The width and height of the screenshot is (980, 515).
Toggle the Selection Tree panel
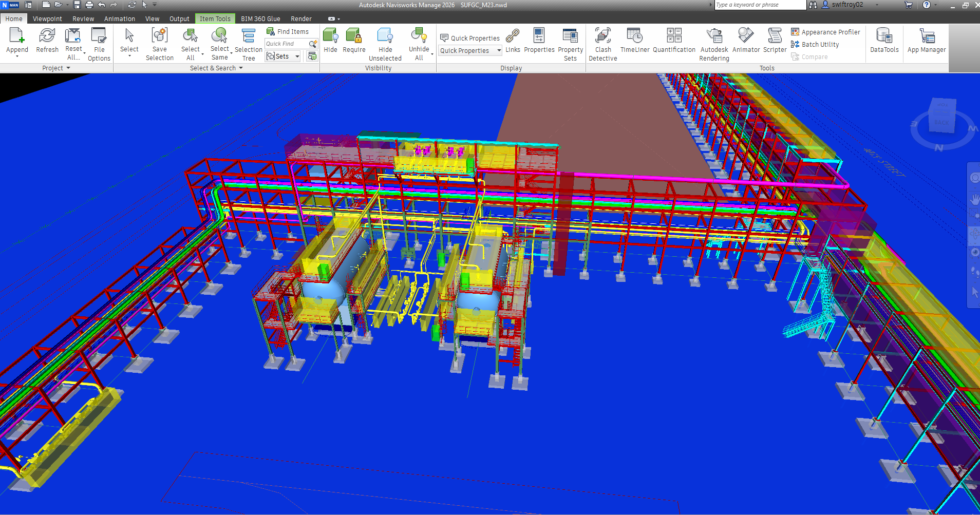click(x=249, y=44)
